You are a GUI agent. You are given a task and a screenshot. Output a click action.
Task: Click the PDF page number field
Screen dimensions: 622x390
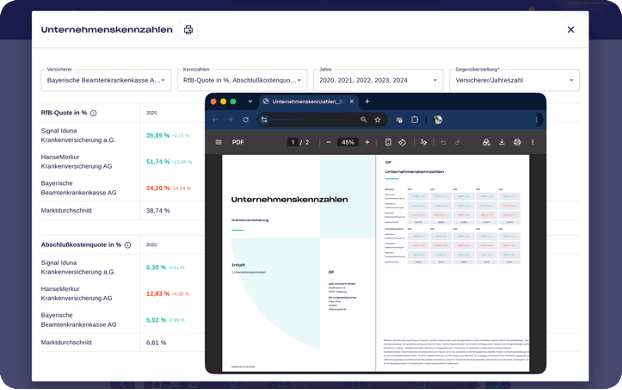pyautogui.click(x=293, y=142)
